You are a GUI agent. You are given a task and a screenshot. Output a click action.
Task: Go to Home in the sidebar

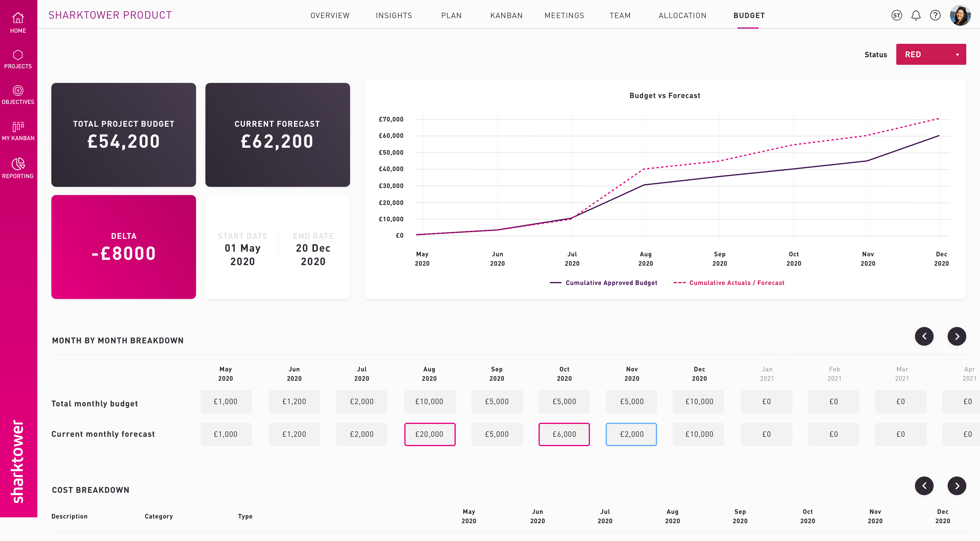(x=18, y=23)
